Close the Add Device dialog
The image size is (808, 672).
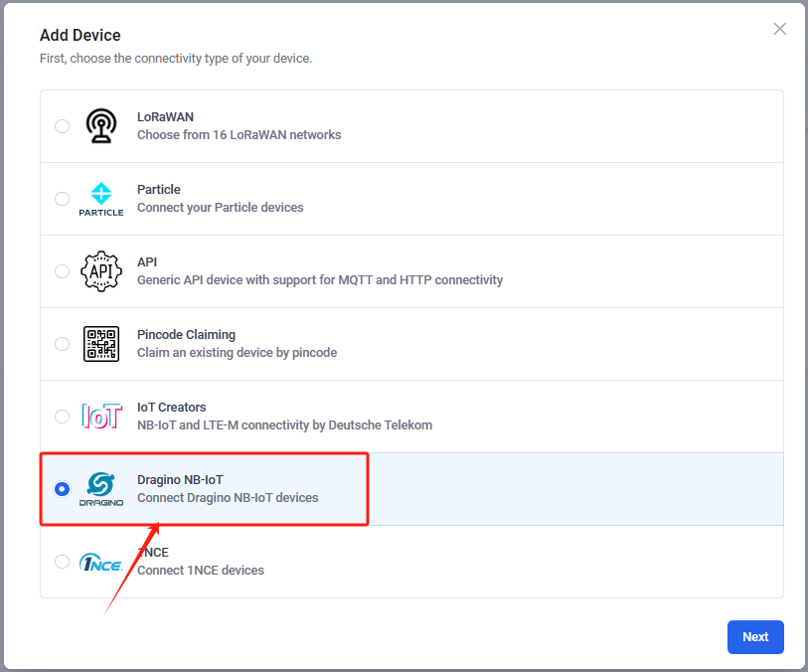[779, 29]
